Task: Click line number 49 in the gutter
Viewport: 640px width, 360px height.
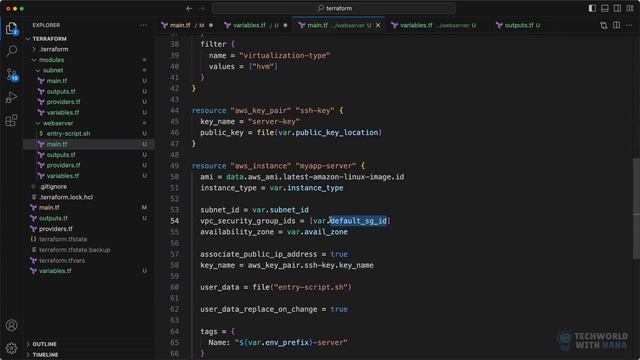Action: point(174,166)
